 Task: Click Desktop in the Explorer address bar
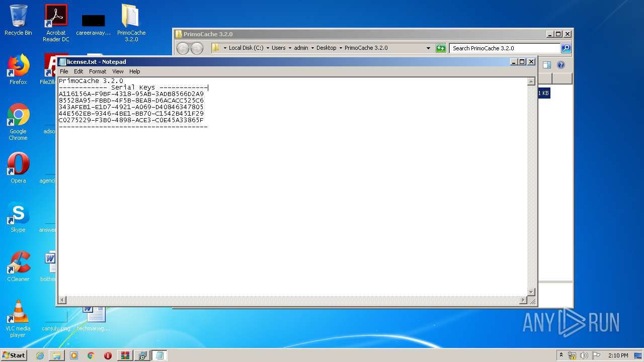tap(326, 48)
